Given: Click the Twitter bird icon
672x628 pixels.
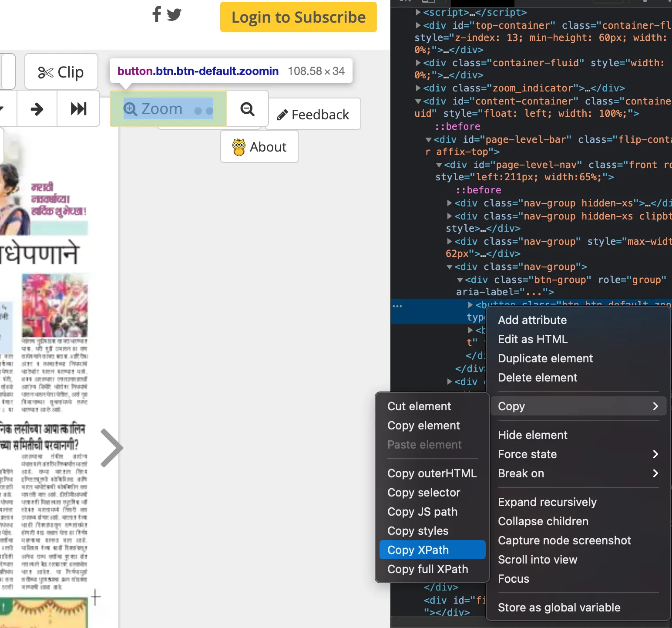Looking at the screenshot, I should point(174,14).
